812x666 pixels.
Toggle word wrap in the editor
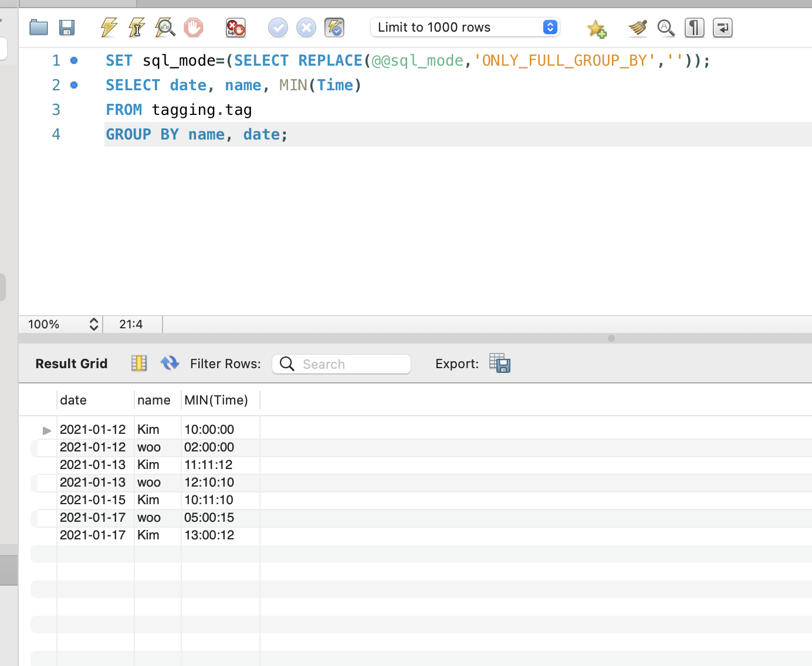722,28
